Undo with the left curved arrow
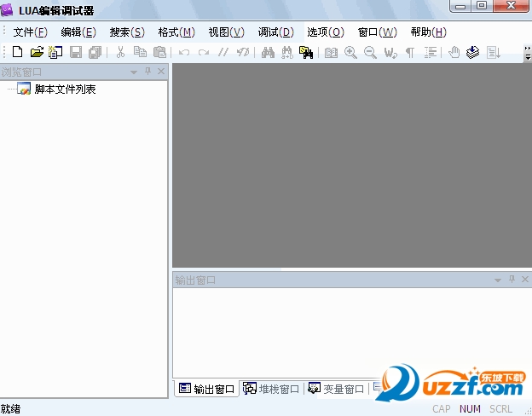 pyautogui.click(x=184, y=52)
